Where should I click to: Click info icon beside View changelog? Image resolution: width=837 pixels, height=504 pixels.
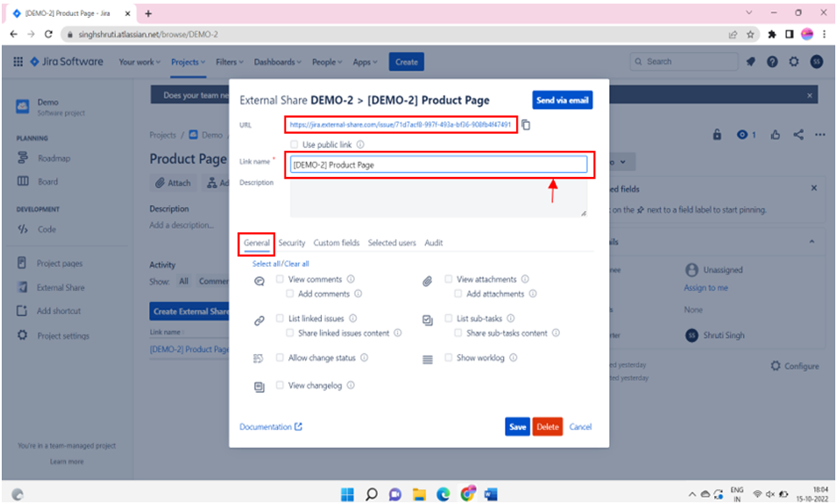[x=351, y=385]
